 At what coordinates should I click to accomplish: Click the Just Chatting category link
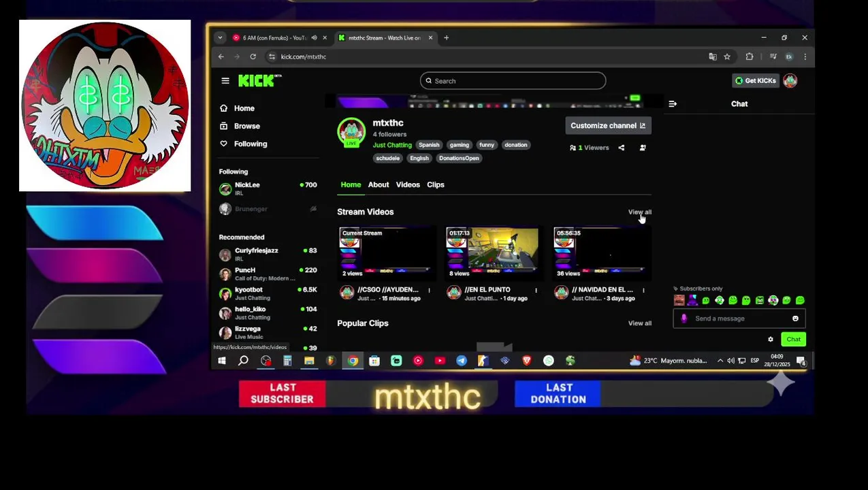[x=392, y=146]
